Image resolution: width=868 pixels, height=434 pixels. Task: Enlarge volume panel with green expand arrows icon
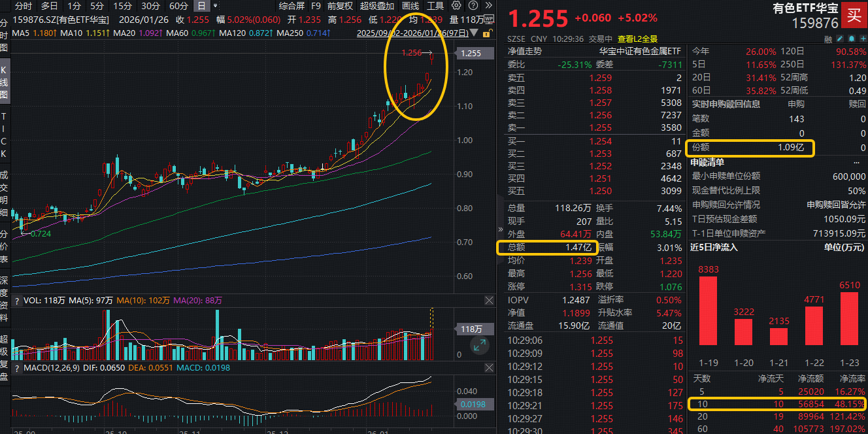tap(480, 344)
